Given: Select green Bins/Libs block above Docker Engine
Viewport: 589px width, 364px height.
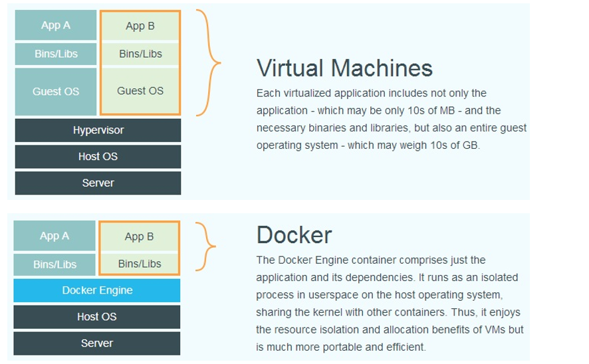Looking at the screenshot, I should point(139,264).
